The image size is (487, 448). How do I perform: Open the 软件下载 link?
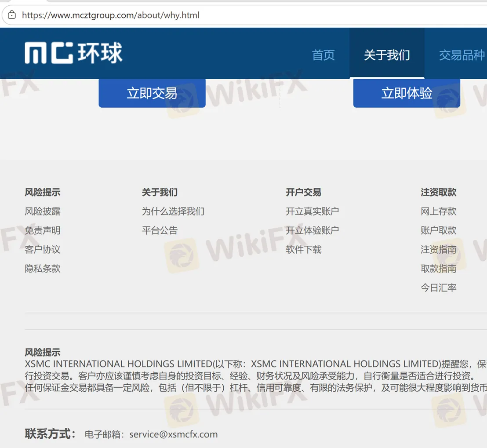pyautogui.click(x=303, y=249)
